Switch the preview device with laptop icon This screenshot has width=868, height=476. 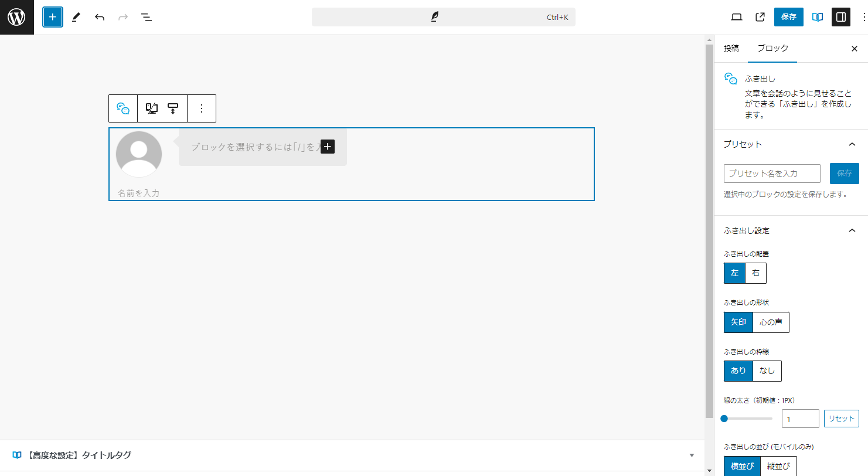[x=737, y=17]
